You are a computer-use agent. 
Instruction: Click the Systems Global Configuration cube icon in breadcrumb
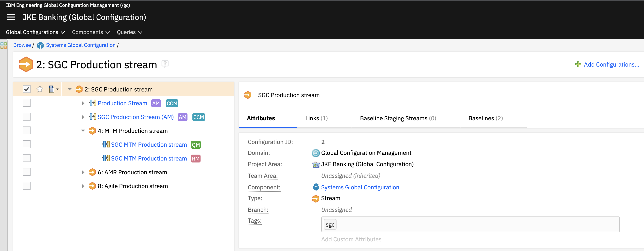40,45
